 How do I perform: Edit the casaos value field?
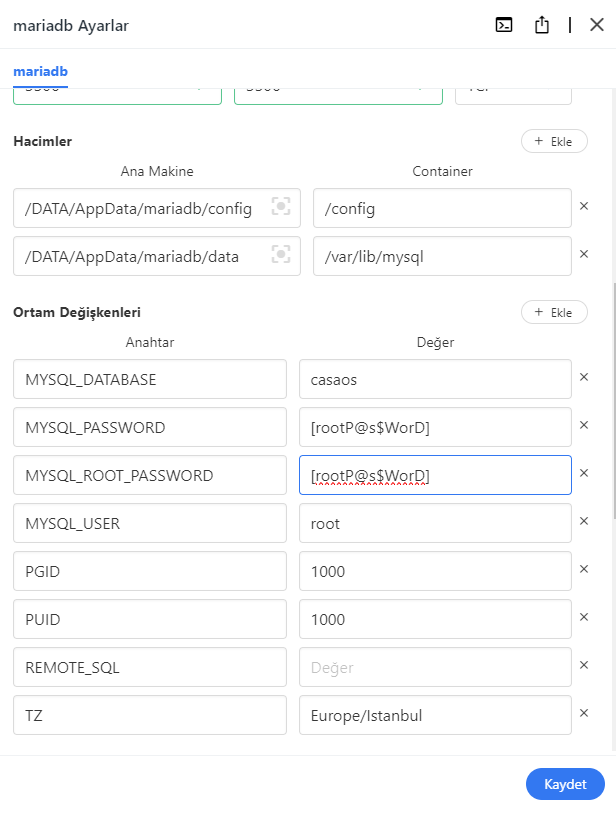point(435,379)
